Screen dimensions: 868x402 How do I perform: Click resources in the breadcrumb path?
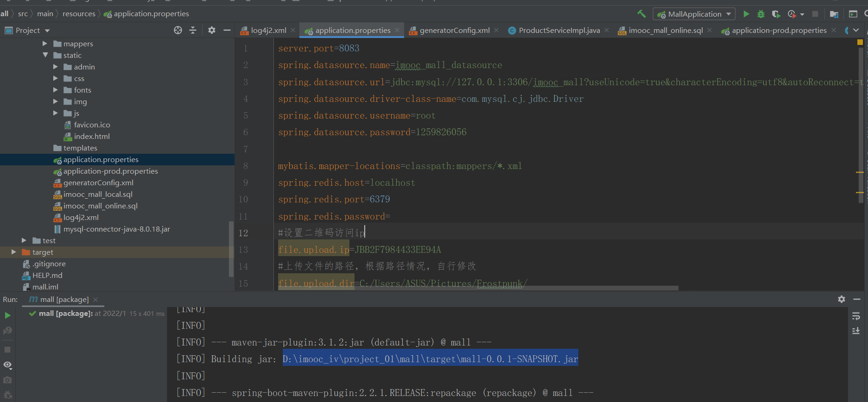(79, 14)
